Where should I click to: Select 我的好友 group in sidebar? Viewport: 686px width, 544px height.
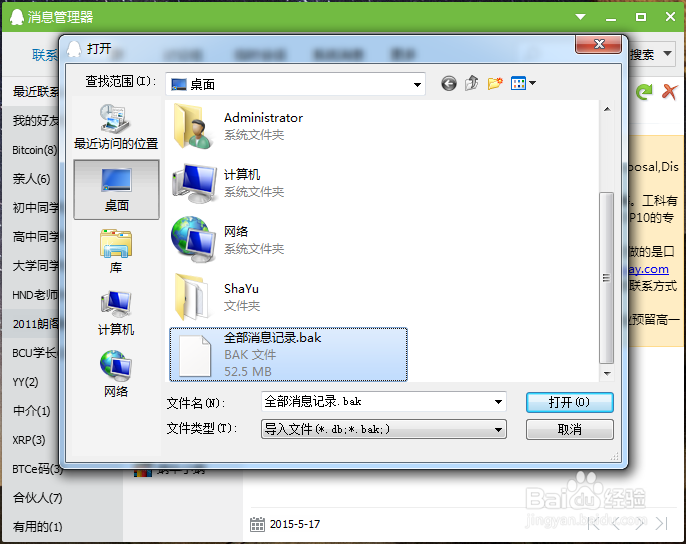click(x=36, y=120)
